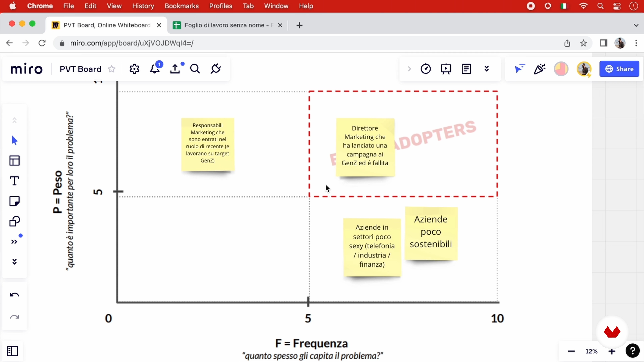Open the frames panel at bottom left
Viewport: 644px width, 362px height.
pos(13,351)
